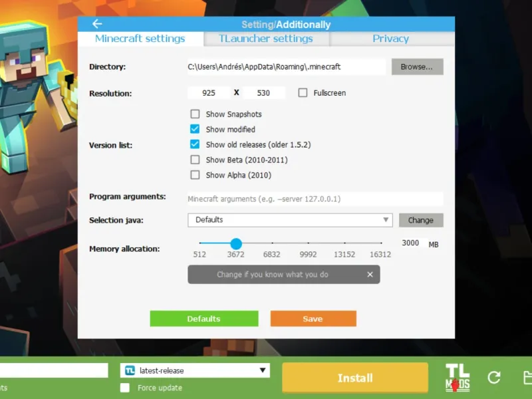The image size is (532, 399).
Task: Save settings with orange Save button
Action: pos(313,319)
